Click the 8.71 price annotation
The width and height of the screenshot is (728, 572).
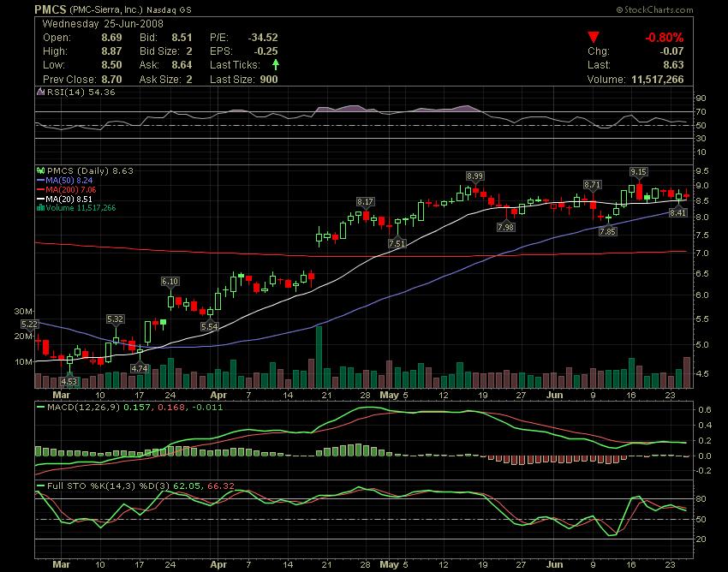tap(592, 185)
